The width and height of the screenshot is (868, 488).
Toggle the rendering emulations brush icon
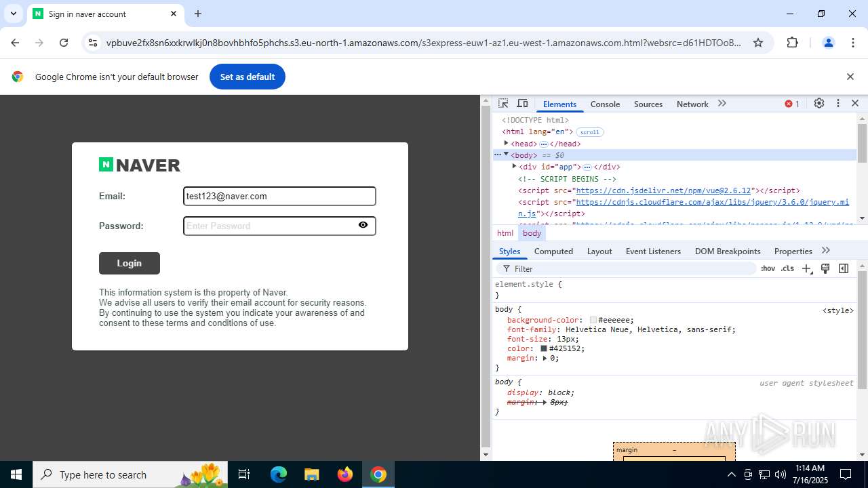825,268
